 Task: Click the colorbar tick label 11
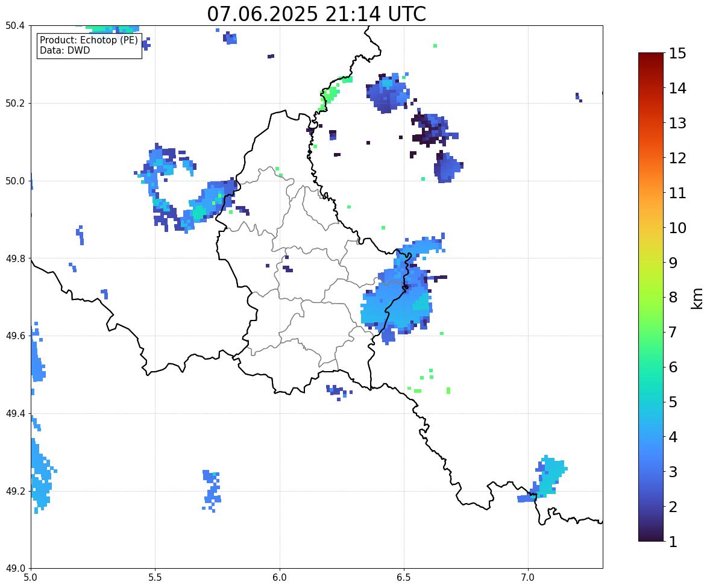tap(677, 193)
